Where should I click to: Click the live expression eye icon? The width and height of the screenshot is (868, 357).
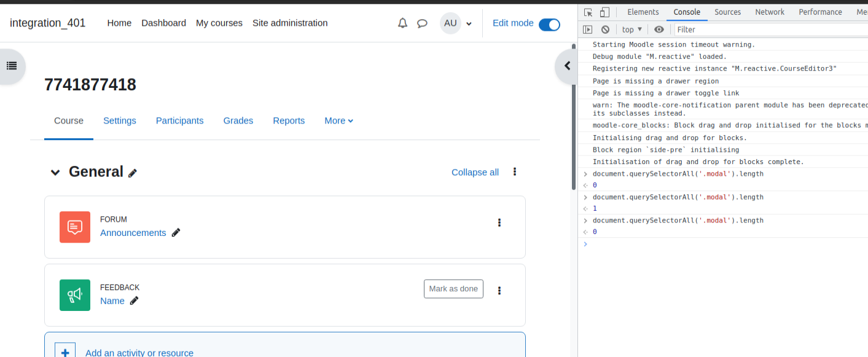pyautogui.click(x=659, y=29)
